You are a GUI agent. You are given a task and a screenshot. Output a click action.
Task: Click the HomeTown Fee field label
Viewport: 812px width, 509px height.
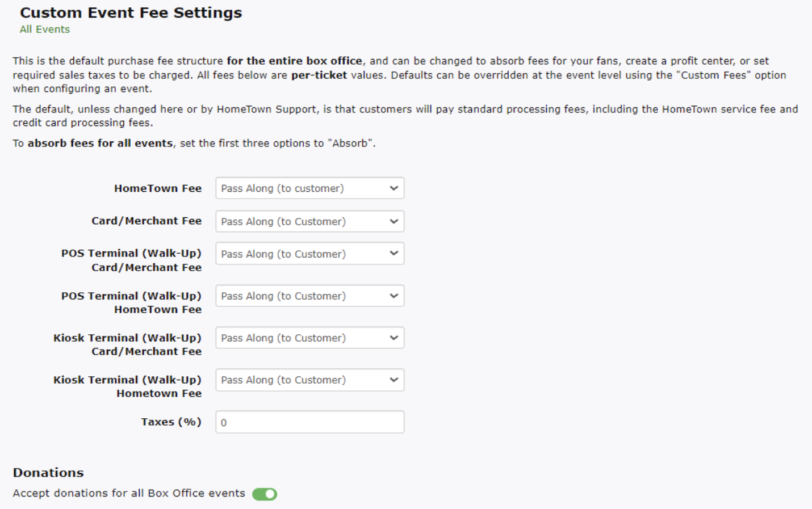(x=157, y=188)
